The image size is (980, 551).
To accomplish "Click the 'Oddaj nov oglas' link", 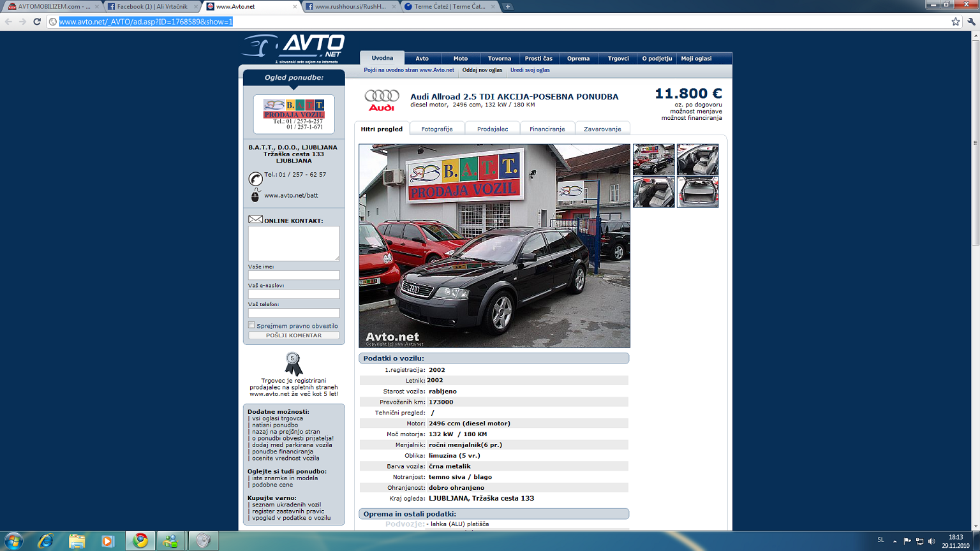I will (x=482, y=70).
